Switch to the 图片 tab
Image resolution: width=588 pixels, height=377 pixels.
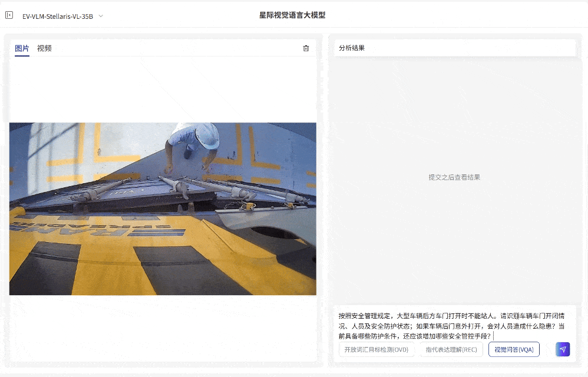click(22, 48)
